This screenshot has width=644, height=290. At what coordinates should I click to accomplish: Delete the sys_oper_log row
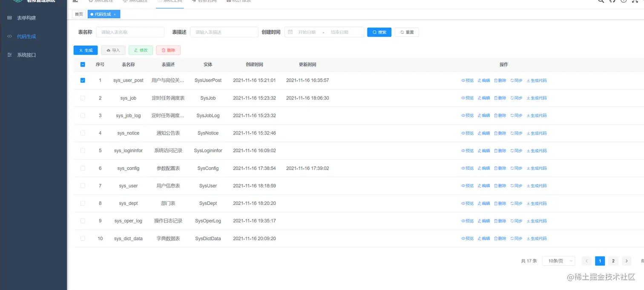pyautogui.click(x=500, y=221)
